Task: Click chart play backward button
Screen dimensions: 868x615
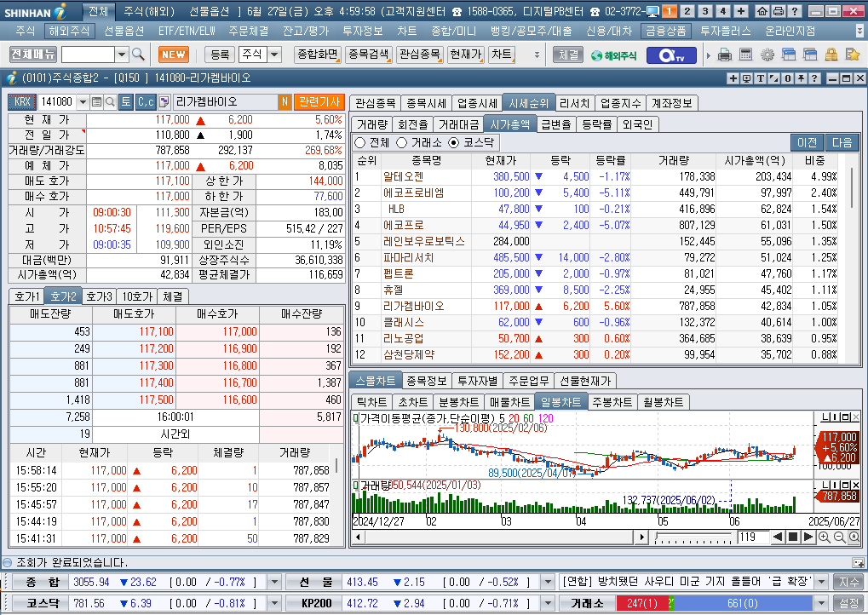Action: pyautogui.click(x=778, y=537)
